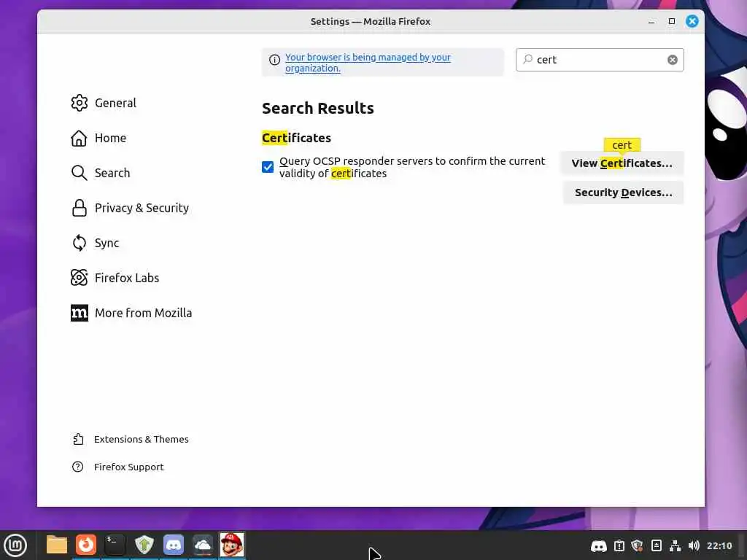Open Firefox Support link

coord(117,467)
